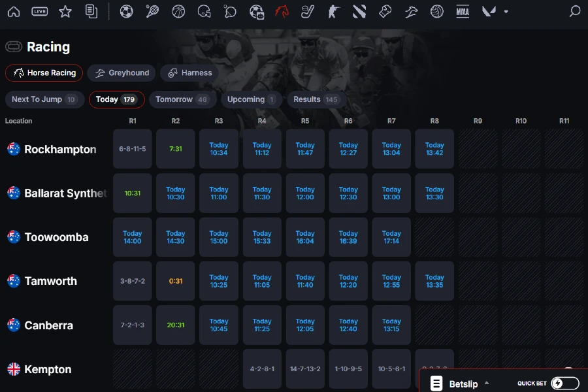Open the more sports dropdown arrow
Screen dimensions: 588x392
click(x=506, y=12)
